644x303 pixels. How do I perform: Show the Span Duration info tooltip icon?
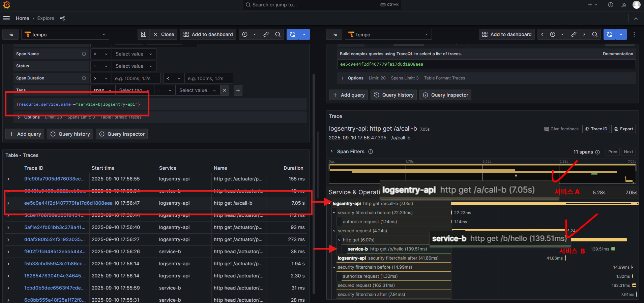[84, 78]
